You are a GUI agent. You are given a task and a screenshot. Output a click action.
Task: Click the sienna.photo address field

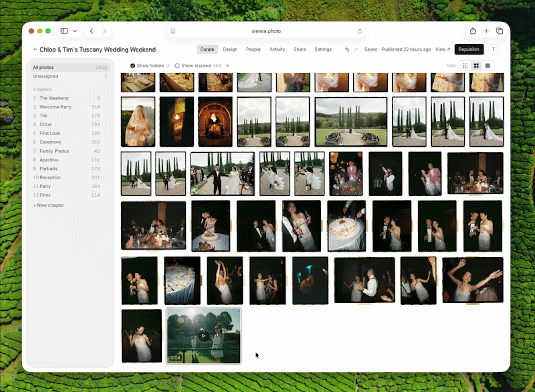tap(266, 31)
